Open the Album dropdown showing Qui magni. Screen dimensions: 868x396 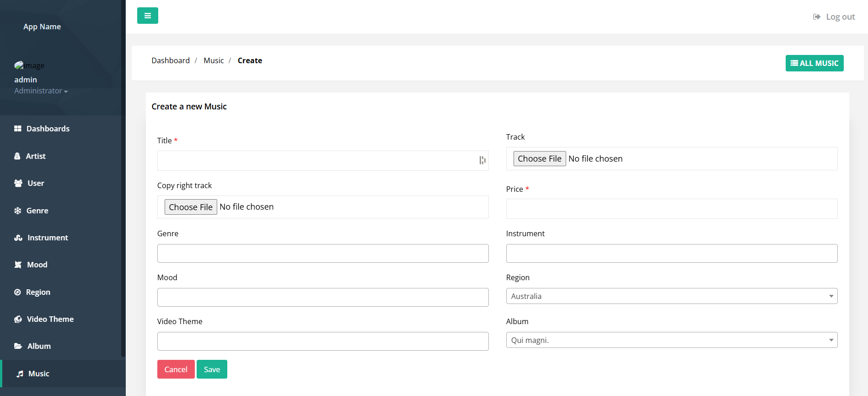pos(671,340)
